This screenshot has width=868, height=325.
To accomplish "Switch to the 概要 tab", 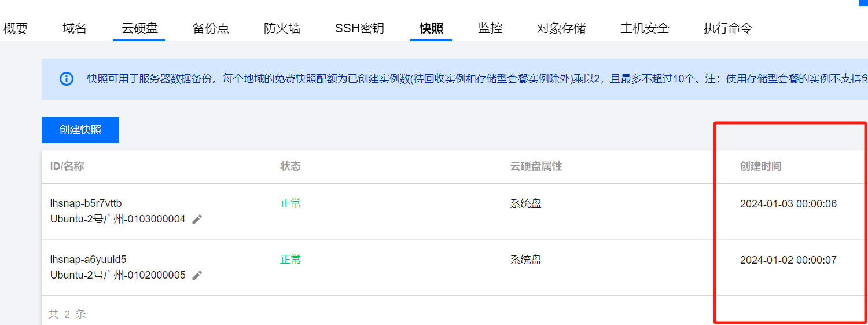I will 16,28.
